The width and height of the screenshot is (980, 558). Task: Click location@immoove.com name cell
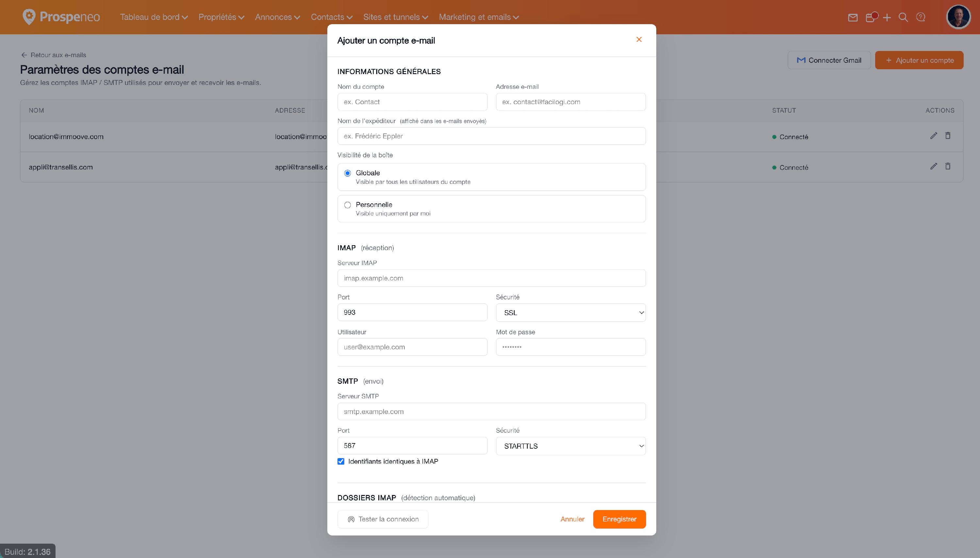(66, 137)
